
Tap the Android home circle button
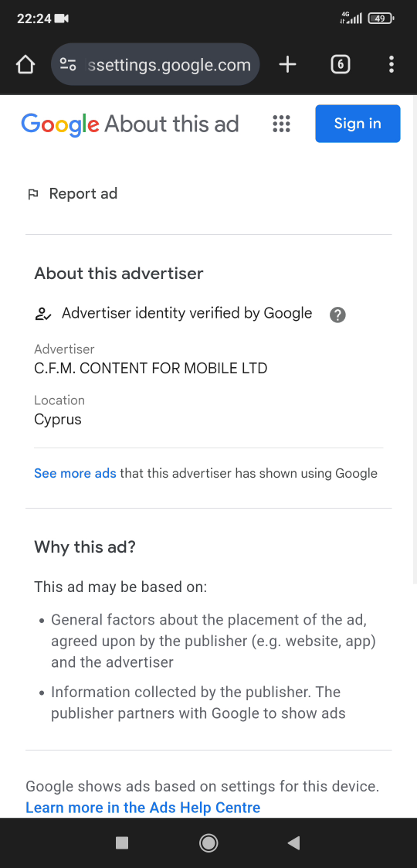pyautogui.click(x=208, y=842)
